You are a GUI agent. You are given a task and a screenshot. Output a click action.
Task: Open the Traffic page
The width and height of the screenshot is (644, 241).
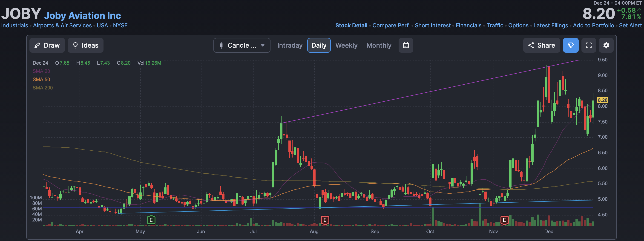495,26
